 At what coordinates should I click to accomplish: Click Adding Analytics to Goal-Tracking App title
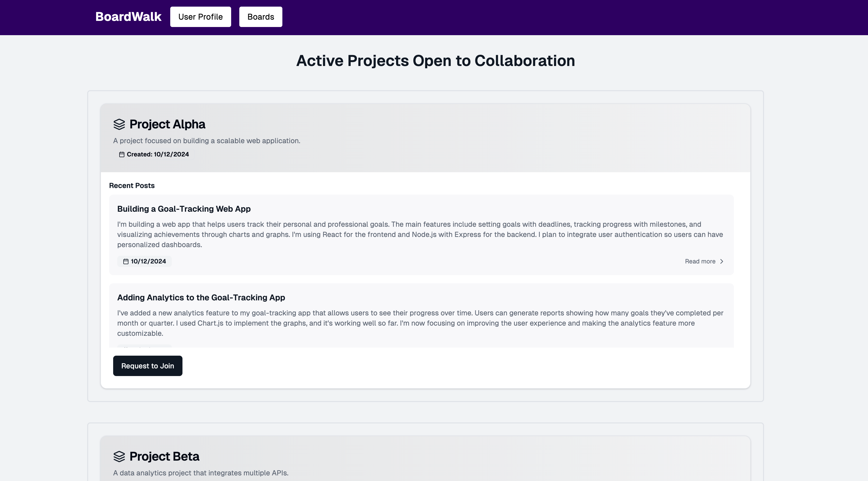(201, 297)
